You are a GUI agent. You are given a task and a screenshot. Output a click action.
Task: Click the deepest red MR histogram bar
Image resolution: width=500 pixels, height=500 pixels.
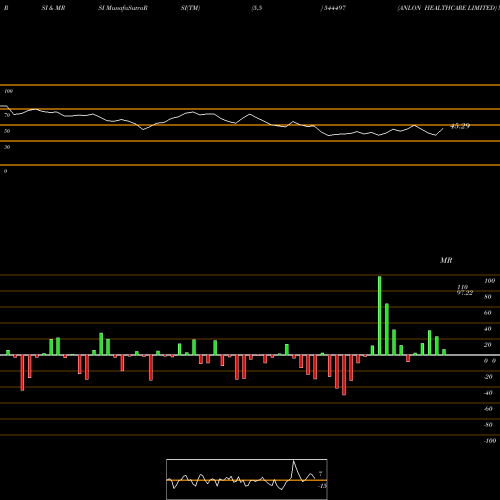pyautogui.click(x=344, y=375)
